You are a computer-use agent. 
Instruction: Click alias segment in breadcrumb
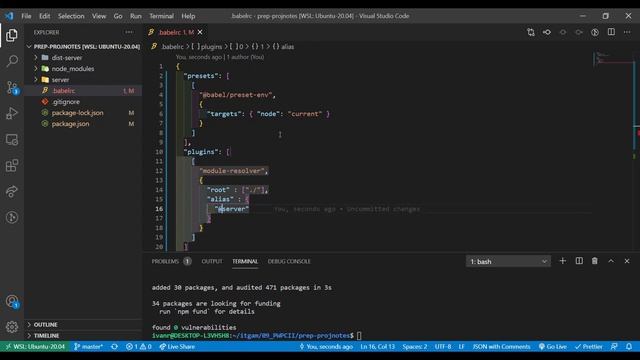pos(283,47)
